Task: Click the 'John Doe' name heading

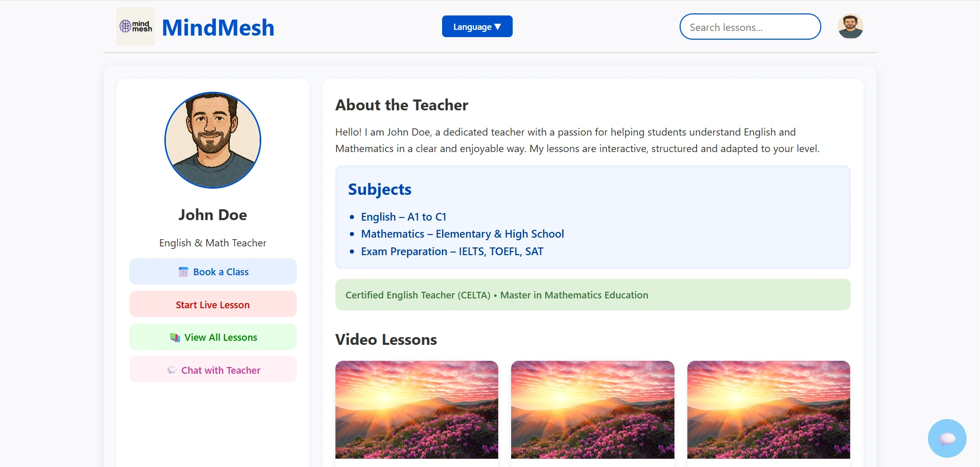Action: tap(213, 215)
